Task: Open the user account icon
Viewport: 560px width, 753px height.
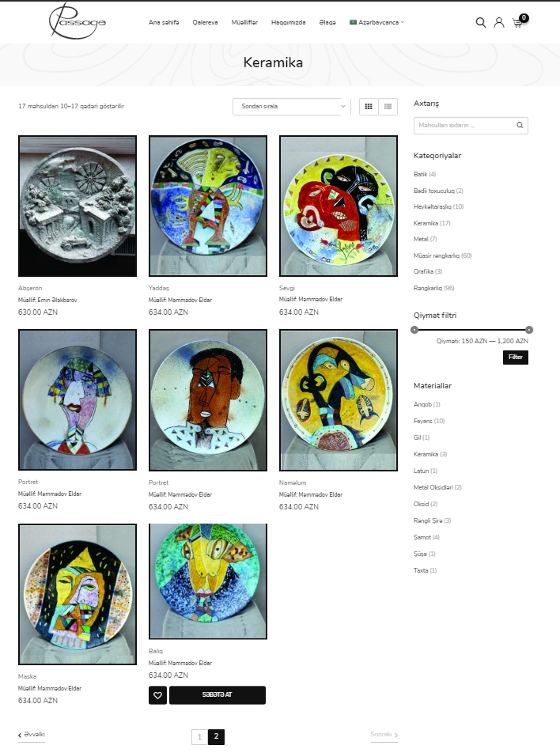Action: 499,23
